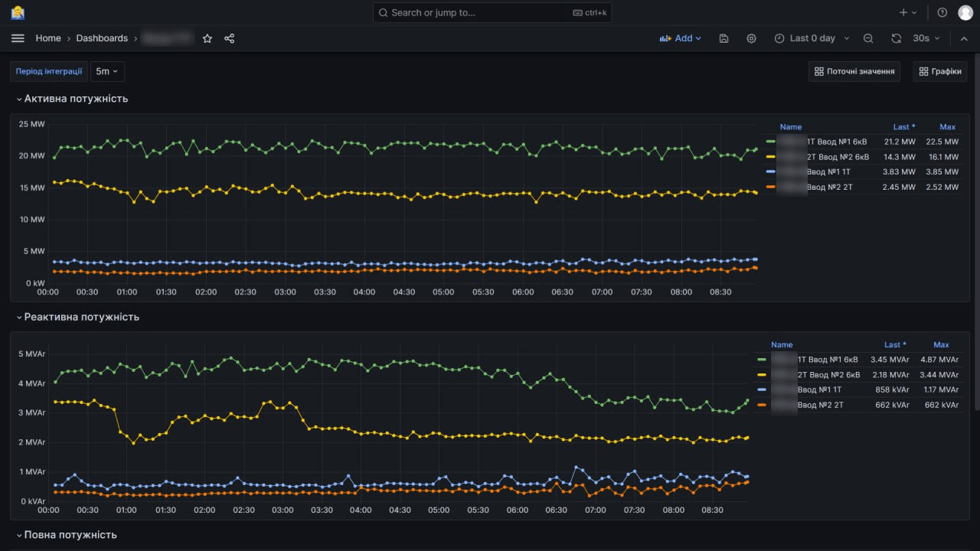Open the 30s refresh interval dropdown

coord(926,38)
